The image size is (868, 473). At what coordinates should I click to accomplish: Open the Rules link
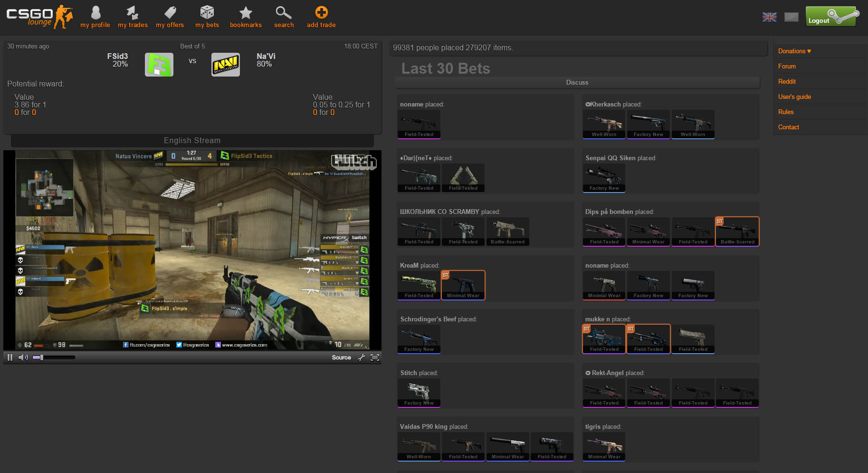click(786, 112)
